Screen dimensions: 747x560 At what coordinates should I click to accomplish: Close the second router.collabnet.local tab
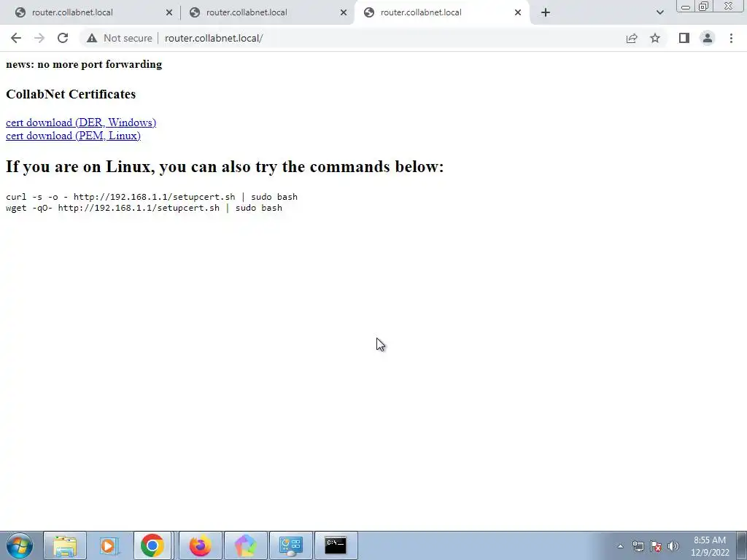tap(344, 12)
